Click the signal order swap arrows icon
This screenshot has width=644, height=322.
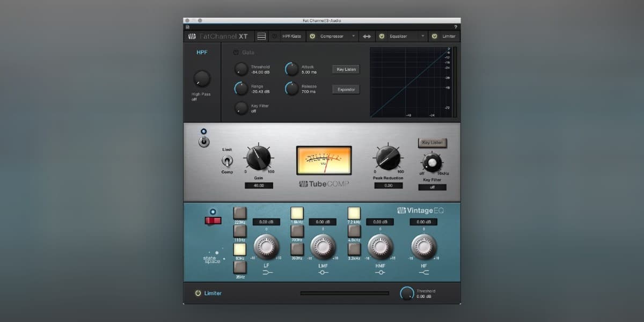[367, 36]
